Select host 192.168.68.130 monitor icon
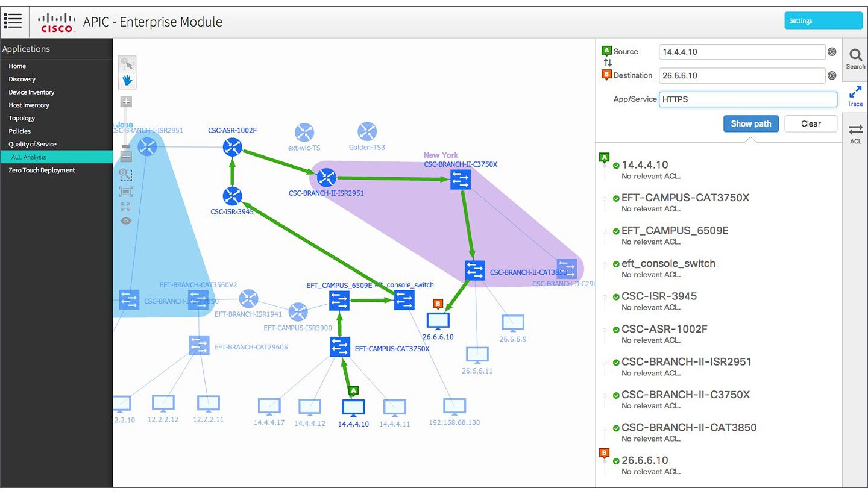The height and width of the screenshot is (494, 868). (454, 407)
